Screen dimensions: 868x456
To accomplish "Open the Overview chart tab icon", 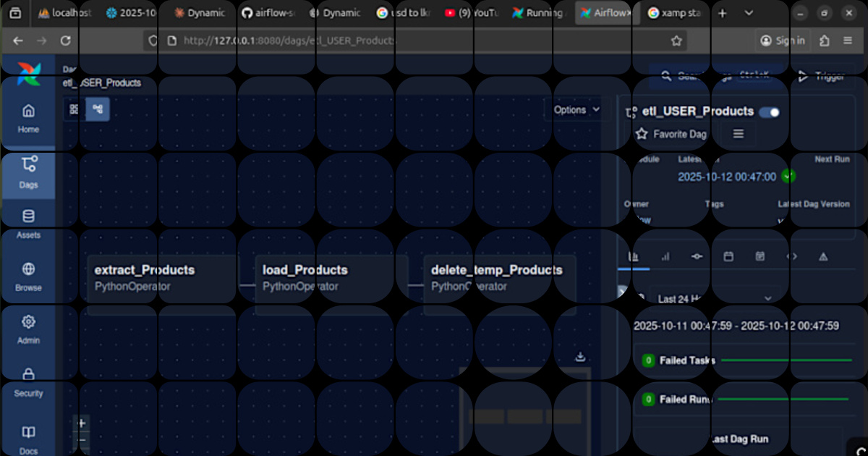I will click(x=634, y=256).
